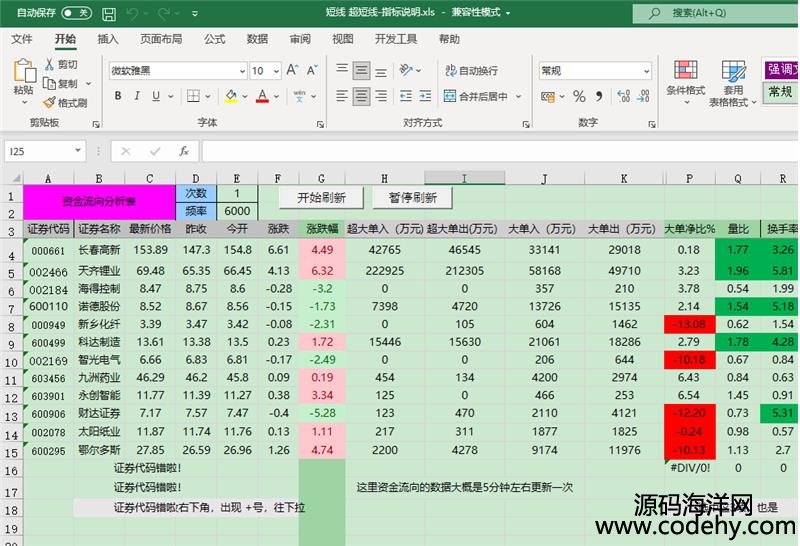800x546 pixels.
Task: Toggle the AutoSave switch
Action: 76,13
